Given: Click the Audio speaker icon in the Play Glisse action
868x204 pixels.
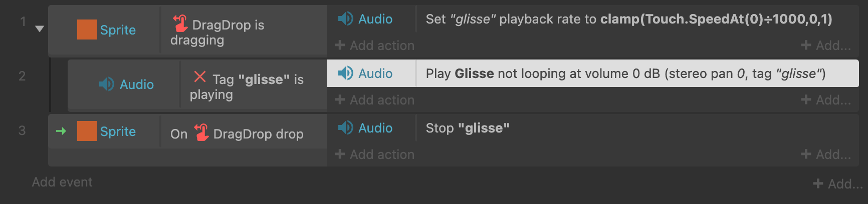Looking at the screenshot, I should click(x=346, y=73).
